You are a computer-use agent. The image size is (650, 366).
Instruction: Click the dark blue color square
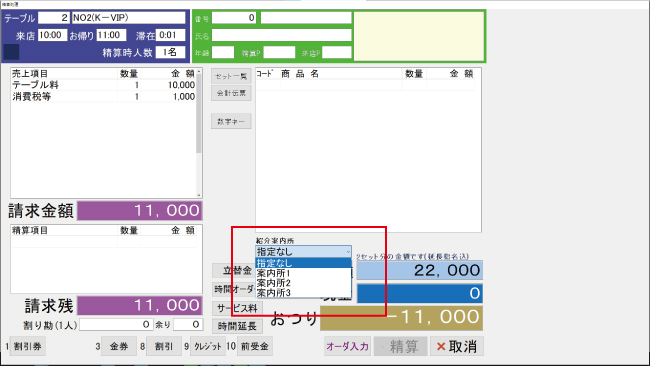pyautogui.click(x=12, y=53)
